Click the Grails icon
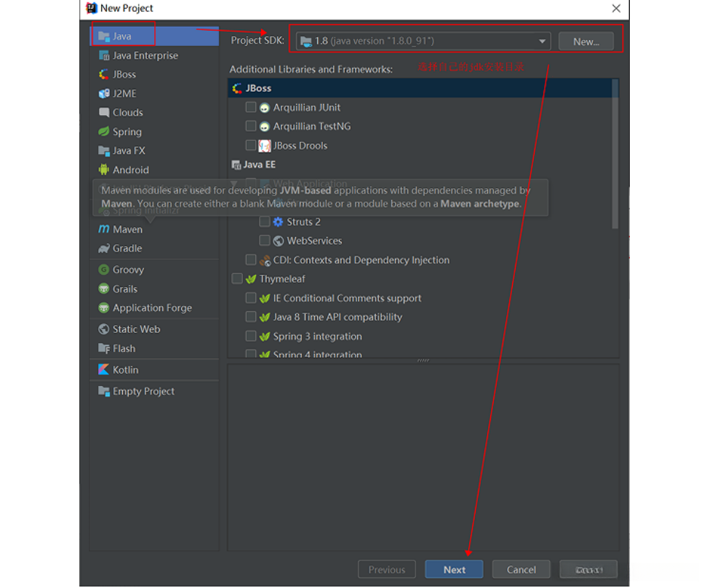707x588 pixels. pyautogui.click(x=104, y=289)
